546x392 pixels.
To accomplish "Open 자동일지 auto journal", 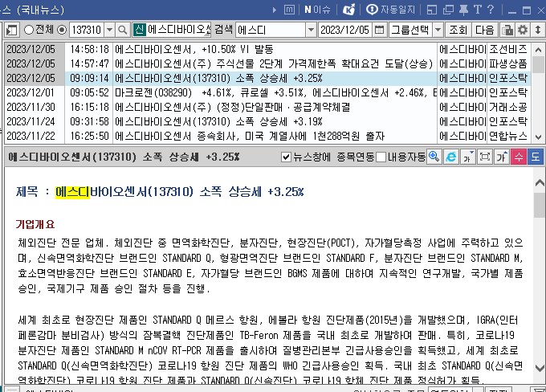I will point(391,10).
